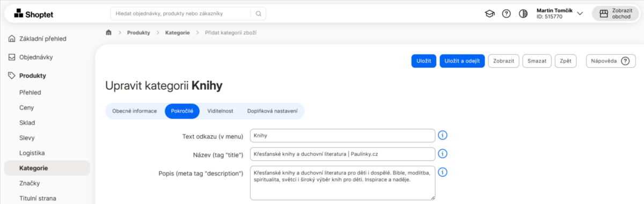Open Značky in the sidebar

(x=30, y=183)
